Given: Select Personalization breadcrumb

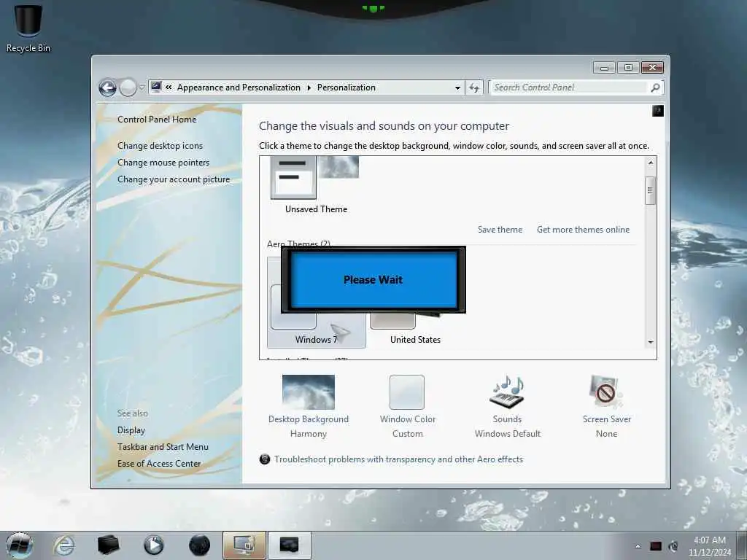Looking at the screenshot, I should [x=347, y=87].
